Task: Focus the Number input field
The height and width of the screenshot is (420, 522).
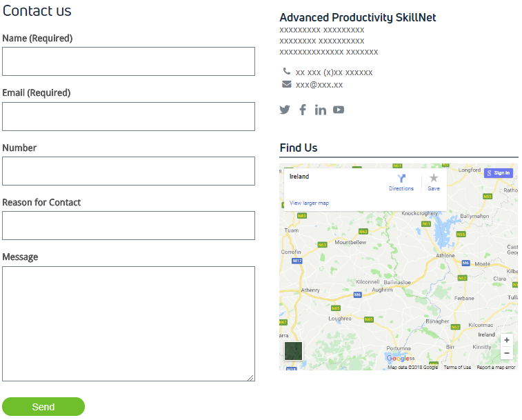Action: click(128, 171)
